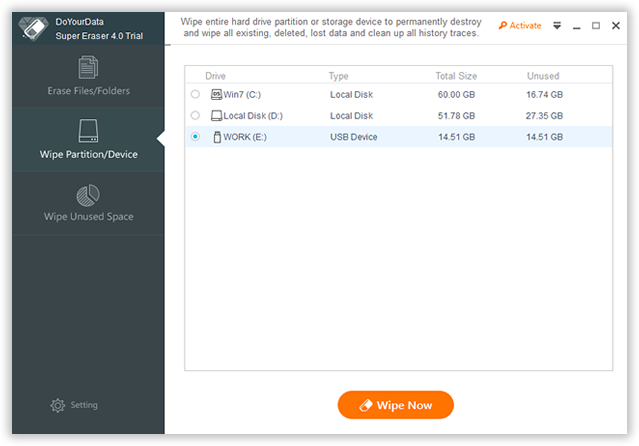Open the Erase Files/Folders document icon

(88, 67)
